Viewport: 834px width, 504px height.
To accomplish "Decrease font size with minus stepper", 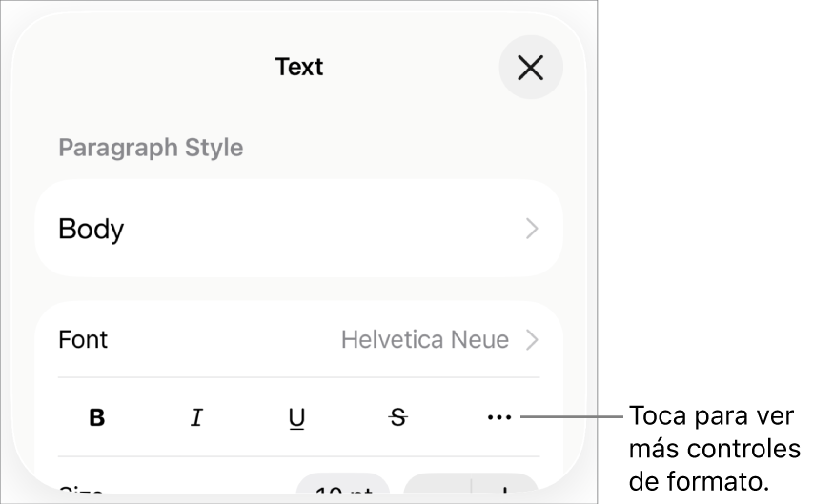I will (437, 492).
